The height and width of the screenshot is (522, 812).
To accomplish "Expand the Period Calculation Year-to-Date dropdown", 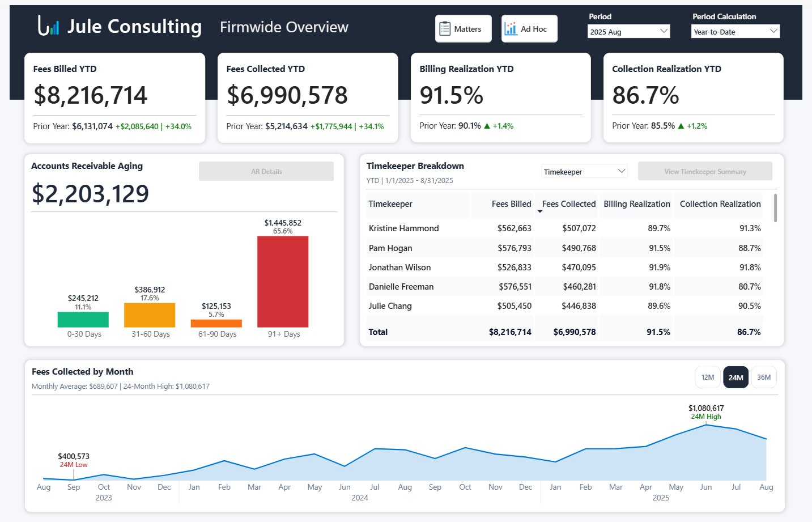I will coord(736,32).
